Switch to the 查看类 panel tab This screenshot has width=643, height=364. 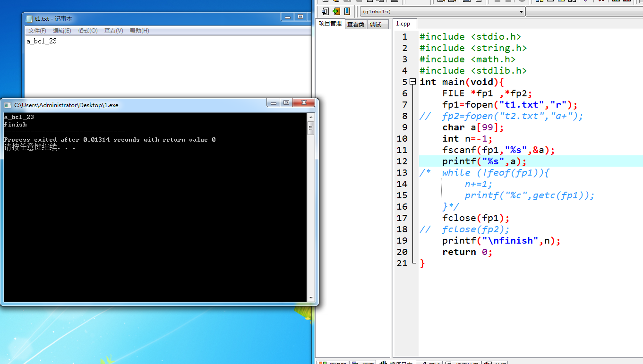click(x=356, y=24)
